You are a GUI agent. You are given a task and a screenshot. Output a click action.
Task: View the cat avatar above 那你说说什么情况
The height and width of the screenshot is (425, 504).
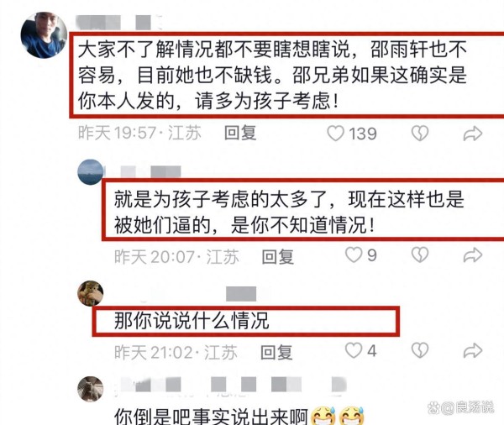click(x=91, y=293)
